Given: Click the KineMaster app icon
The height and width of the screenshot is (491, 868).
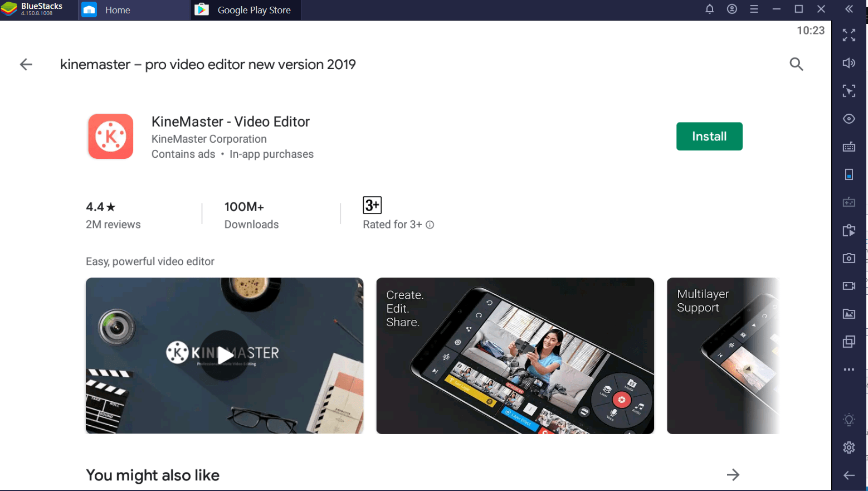Looking at the screenshot, I should point(110,137).
